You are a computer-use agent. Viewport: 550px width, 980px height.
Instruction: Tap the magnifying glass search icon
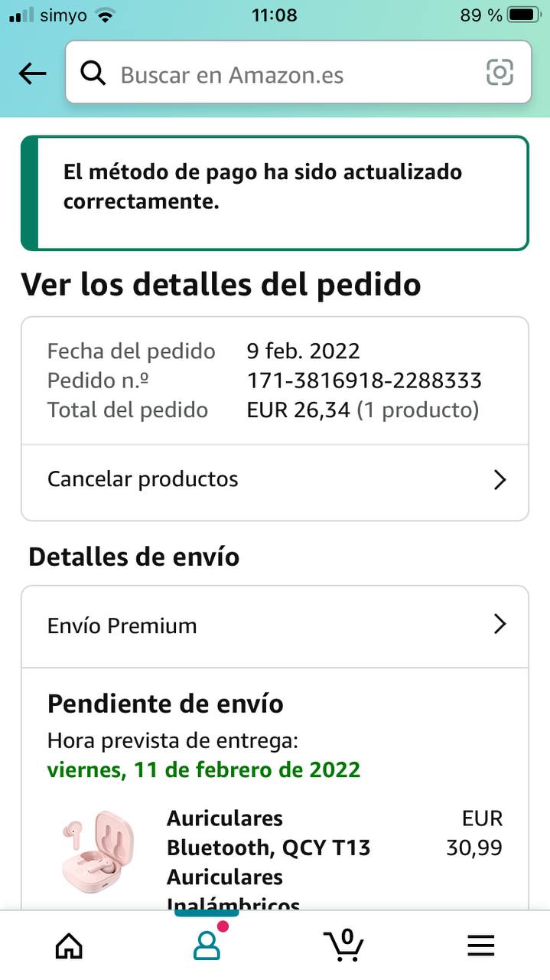pyautogui.click(x=93, y=73)
